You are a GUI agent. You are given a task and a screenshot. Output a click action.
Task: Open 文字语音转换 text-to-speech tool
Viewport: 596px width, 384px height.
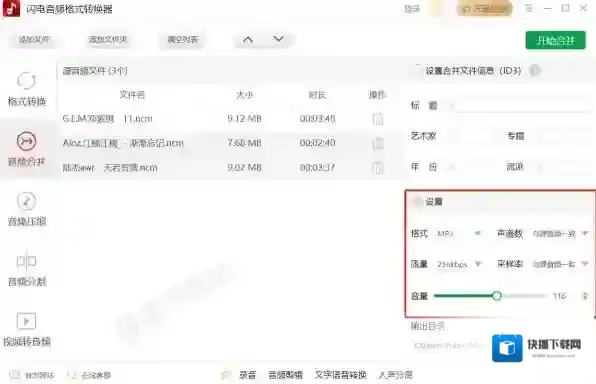(x=341, y=375)
